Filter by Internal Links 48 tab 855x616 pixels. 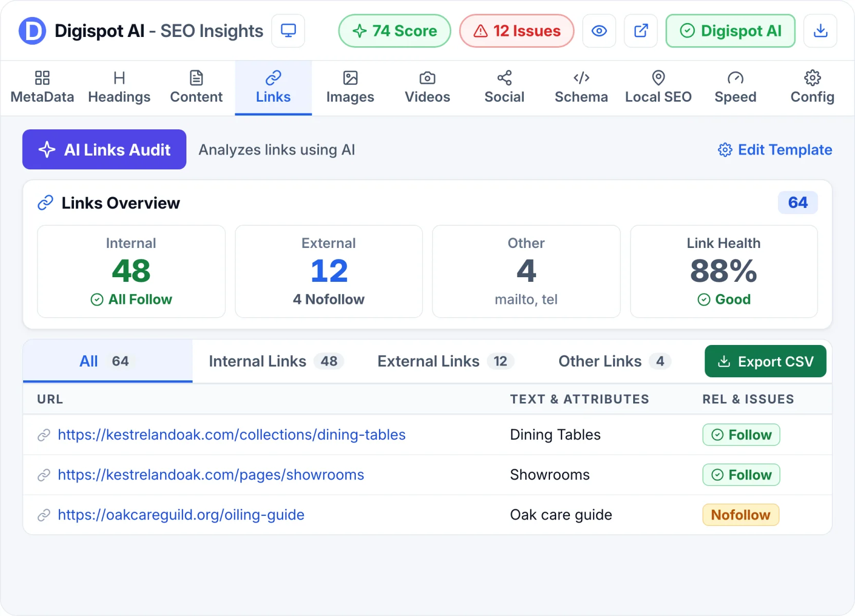click(276, 361)
